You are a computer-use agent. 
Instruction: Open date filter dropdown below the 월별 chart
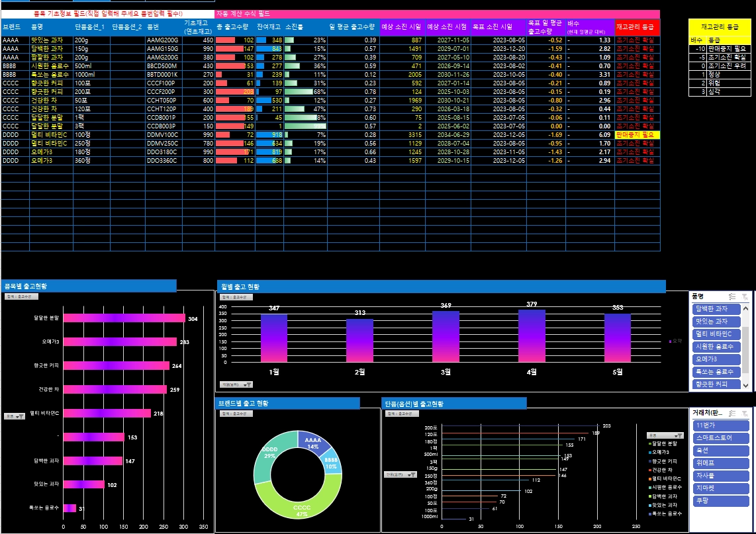[236, 384]
